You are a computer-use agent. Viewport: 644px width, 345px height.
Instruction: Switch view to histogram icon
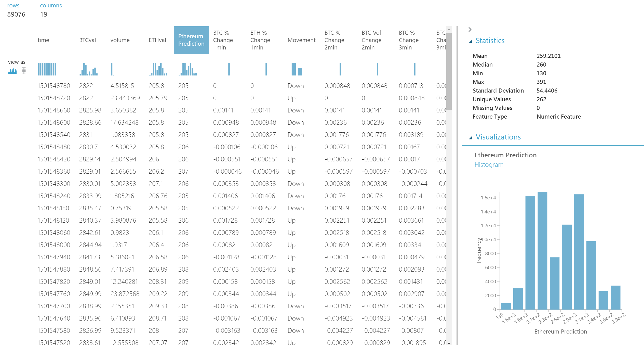(12, 71)
